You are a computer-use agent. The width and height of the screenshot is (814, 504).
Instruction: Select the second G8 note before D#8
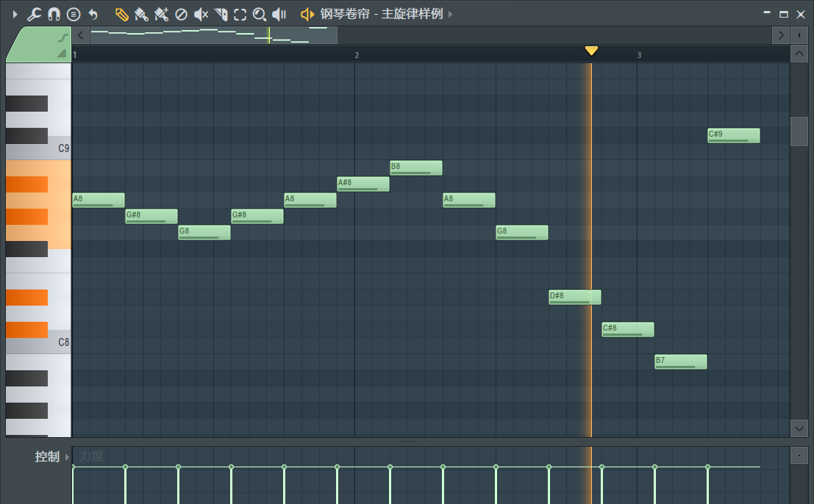pyautogui.click(x=522, y=232)
